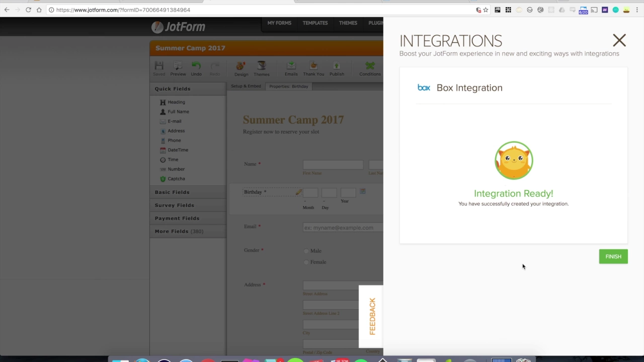Click the Birthday Month input box
The image size is (644, 362).
(x=310, y=193)
